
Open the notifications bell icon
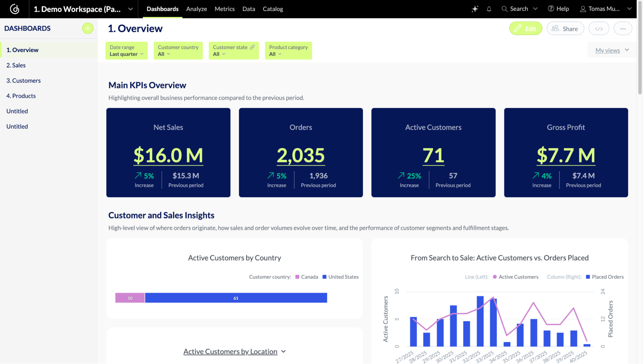click(489, 9)
